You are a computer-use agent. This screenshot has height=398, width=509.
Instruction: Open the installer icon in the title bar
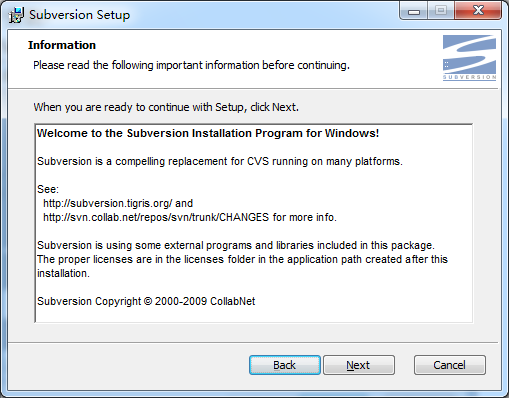tap(16, 15)
